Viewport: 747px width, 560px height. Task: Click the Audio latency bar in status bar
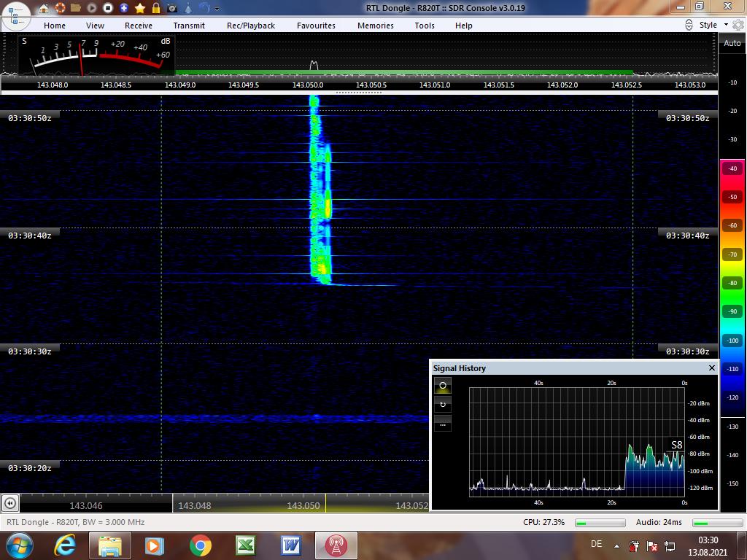pyautogui.click(x=716, y=523)
